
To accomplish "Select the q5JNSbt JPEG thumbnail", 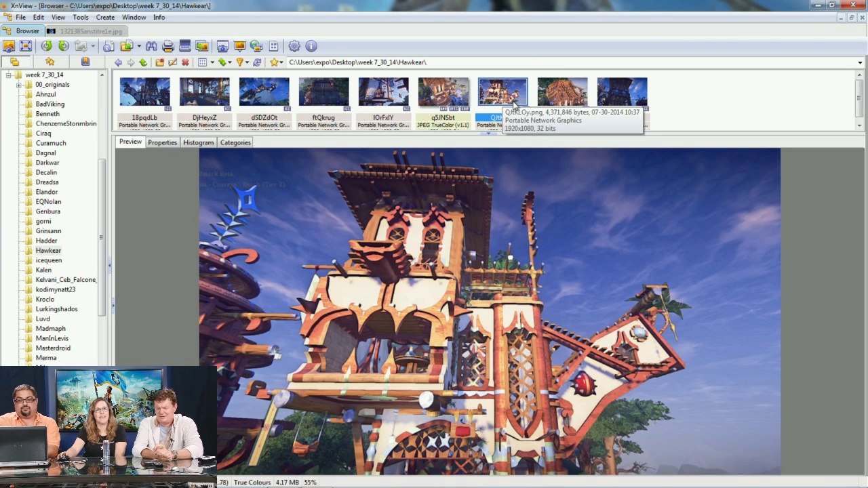I will (x=443, y=102).
